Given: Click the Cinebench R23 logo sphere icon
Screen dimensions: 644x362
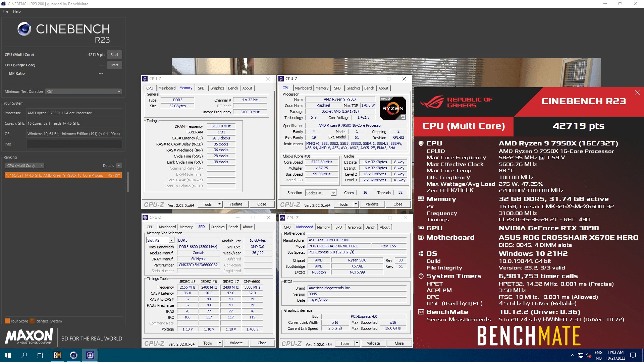Looking at the screenshot, I should coord(24,29).
